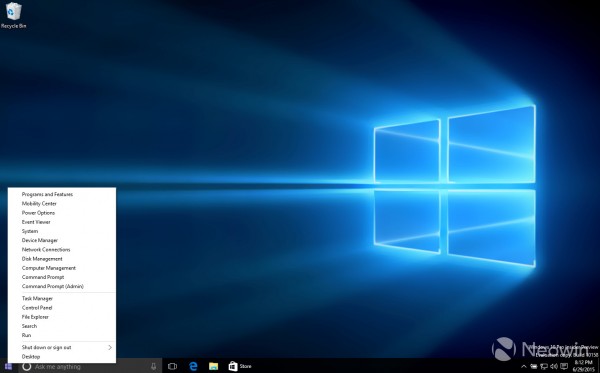Open Task Manager from the menu
This screenshot has width=600, height=373.
coord(62,298)
